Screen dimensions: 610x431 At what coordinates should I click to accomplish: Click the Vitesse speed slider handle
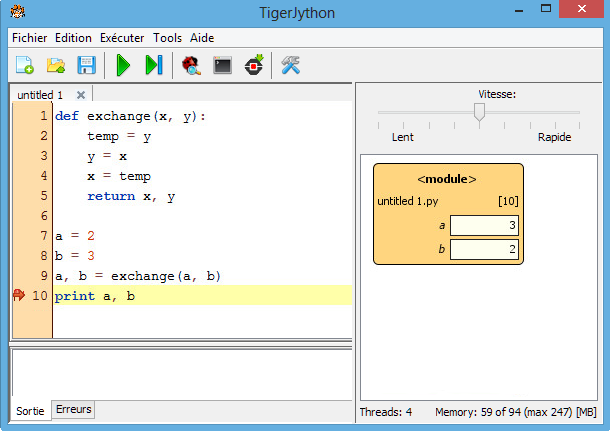tap(479, 112)
